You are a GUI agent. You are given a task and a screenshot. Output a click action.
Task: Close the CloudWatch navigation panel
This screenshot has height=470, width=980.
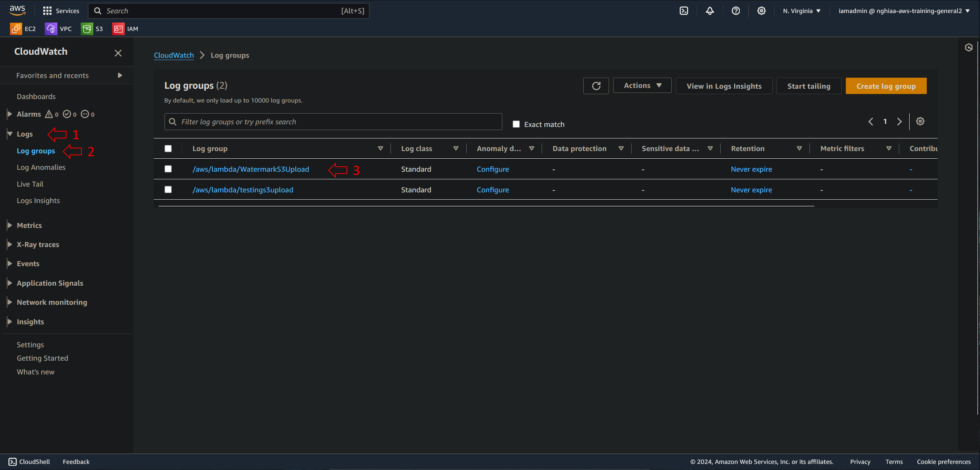point(118,53)
